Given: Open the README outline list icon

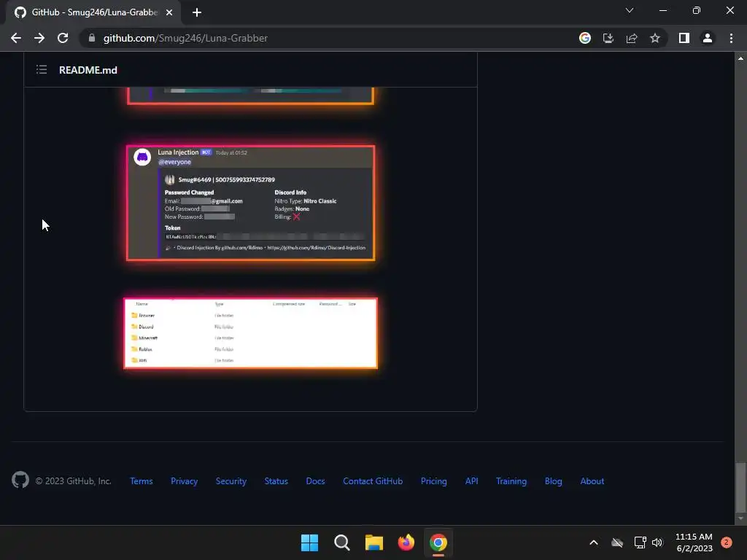Looking at the screenshot, I should [x=42, y=70].
